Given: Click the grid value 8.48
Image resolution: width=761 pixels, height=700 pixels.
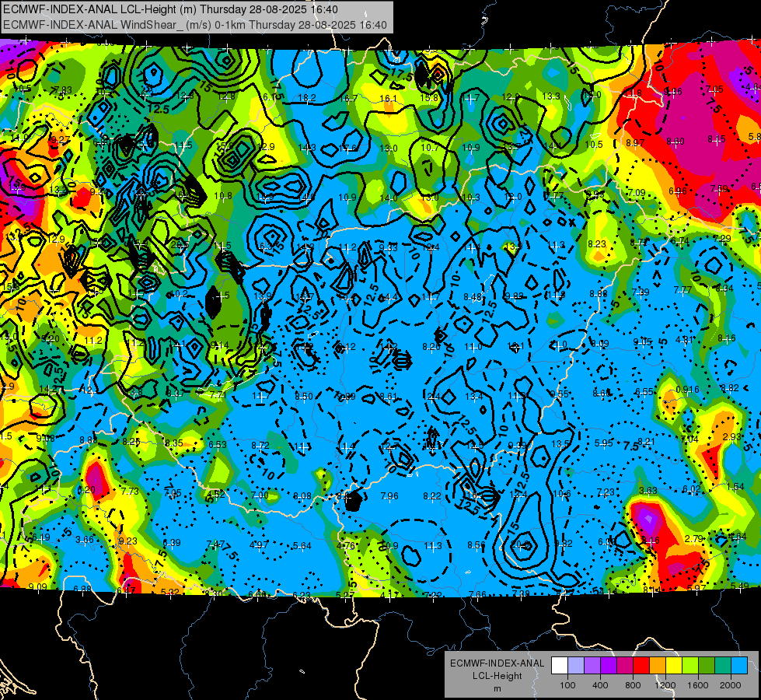Looking at the screenshot, I should pyautogui.click(x=473, y=297).
